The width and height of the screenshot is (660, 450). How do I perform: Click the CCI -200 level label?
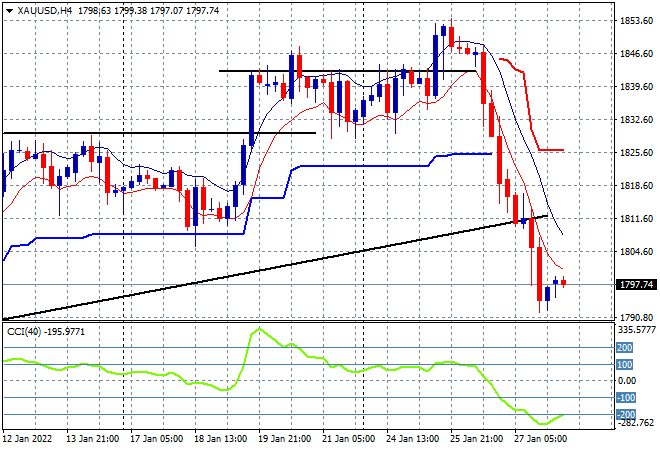tap(626, 415)
